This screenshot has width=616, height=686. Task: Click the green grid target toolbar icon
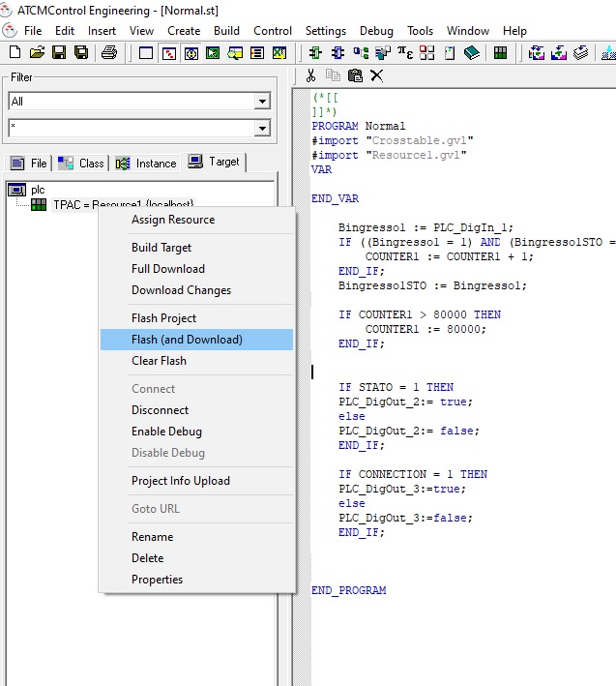(x=500, y=53)
